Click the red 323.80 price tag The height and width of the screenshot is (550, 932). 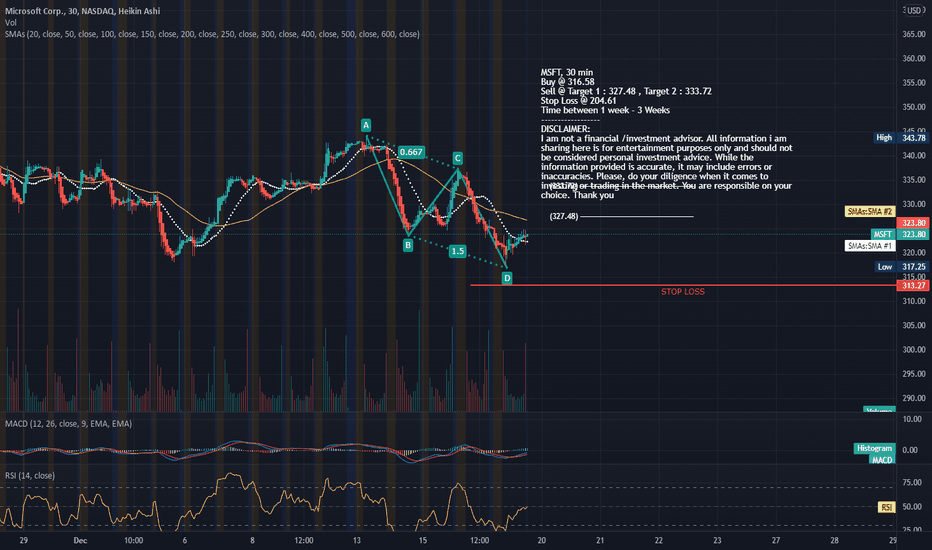(x=914, y=223)
